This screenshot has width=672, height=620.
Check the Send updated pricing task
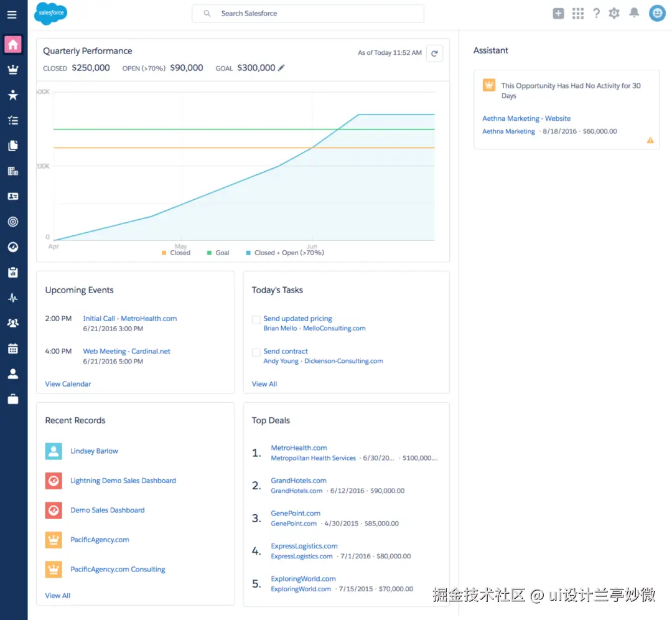[256, 320]
